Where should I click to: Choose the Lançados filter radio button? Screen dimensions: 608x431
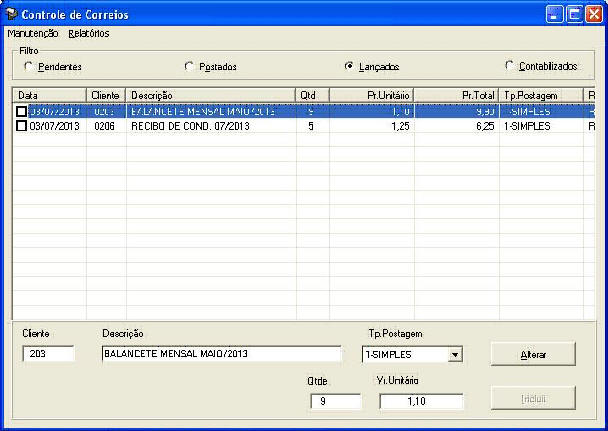pyautogui.click(x=348, y=66)
